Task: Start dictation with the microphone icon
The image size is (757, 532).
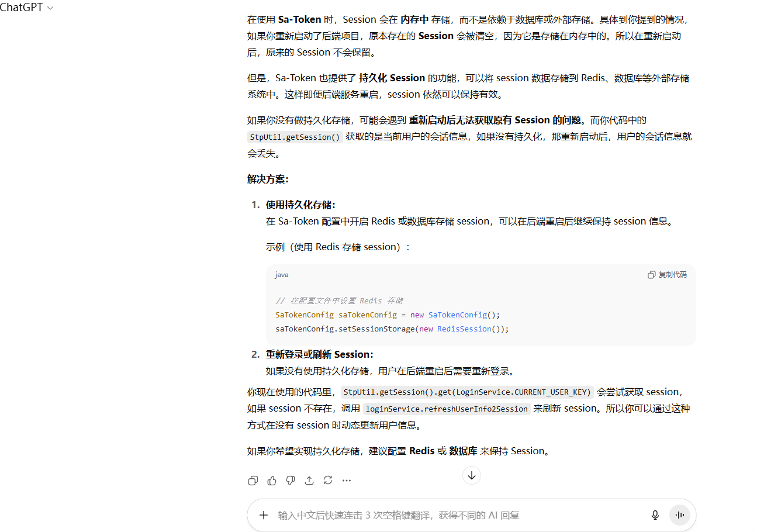Action: coord(655,515)
